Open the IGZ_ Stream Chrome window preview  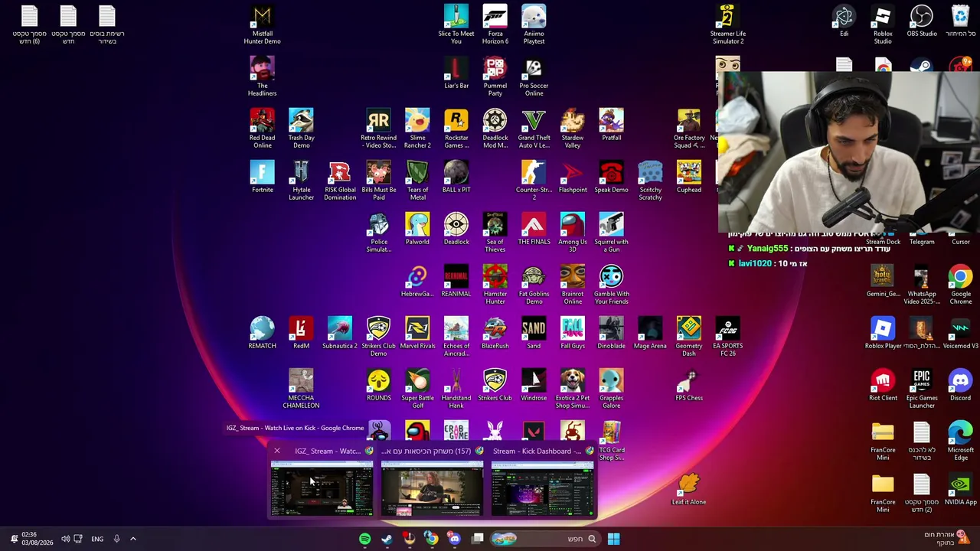(x=322, y=488)
